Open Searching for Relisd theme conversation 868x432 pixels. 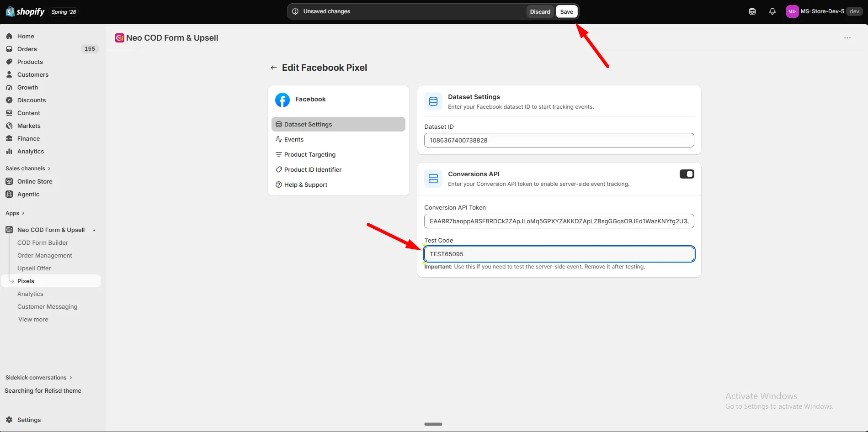(43, 390)
